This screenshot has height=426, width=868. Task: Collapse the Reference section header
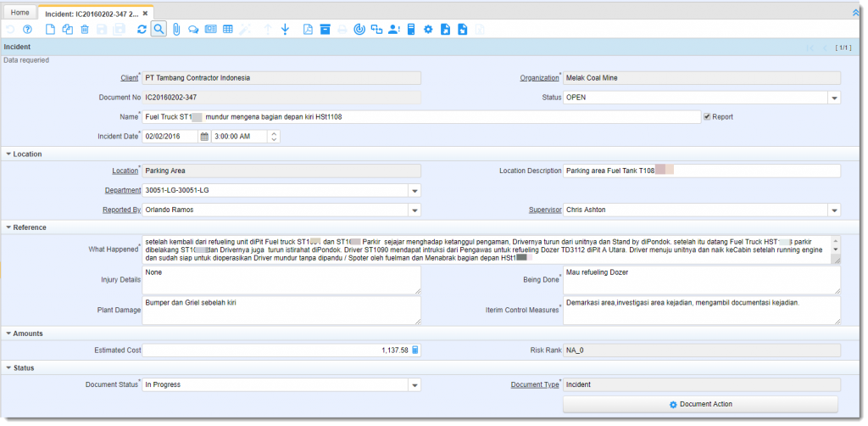tap(9, 227)
